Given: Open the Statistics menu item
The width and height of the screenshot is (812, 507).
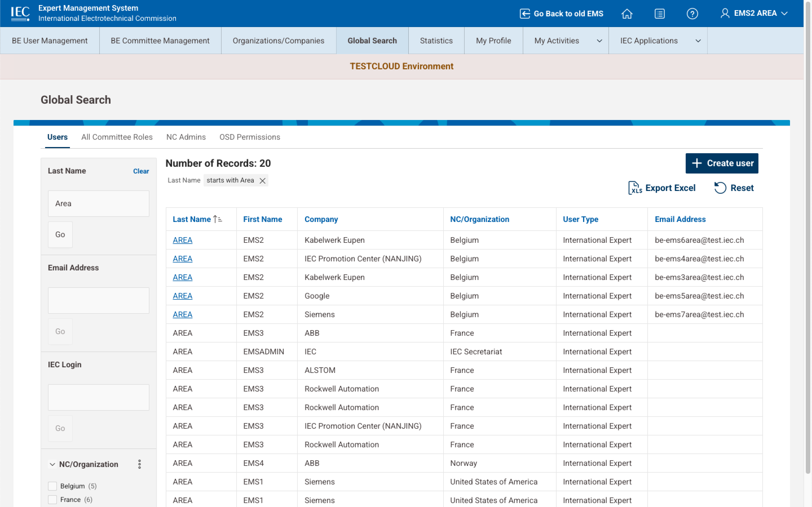Looking at the screenshot, I should [436, 41].
